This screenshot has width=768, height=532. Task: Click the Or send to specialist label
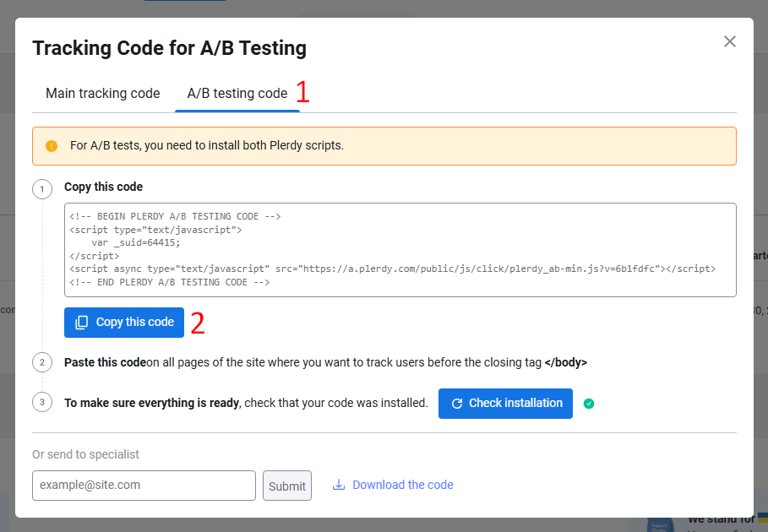click(84, 454)
